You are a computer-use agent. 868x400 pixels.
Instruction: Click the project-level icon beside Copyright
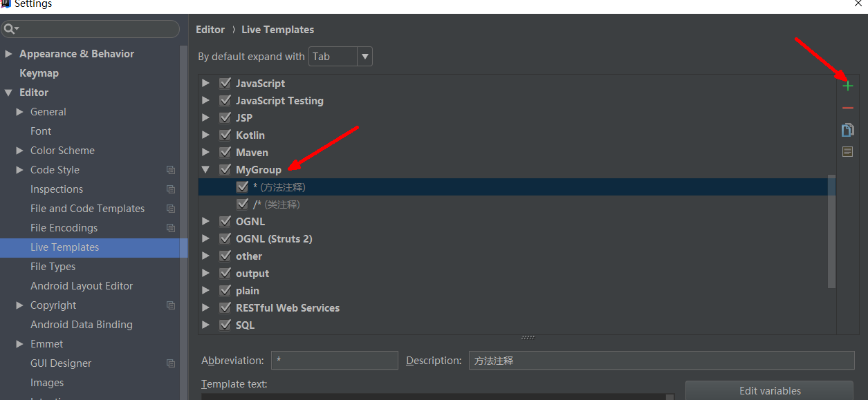171,305
